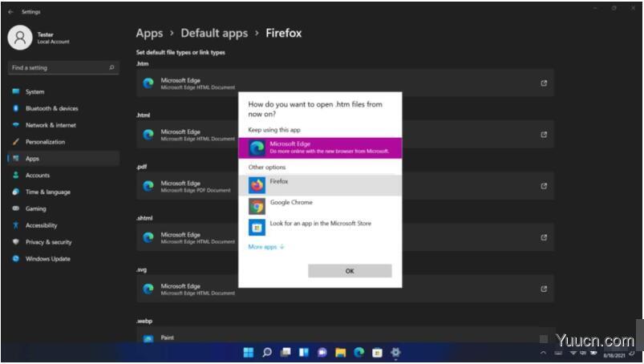Open Task View on taskbar
This screenshot has height=364, width=644.
pos(286,353)
